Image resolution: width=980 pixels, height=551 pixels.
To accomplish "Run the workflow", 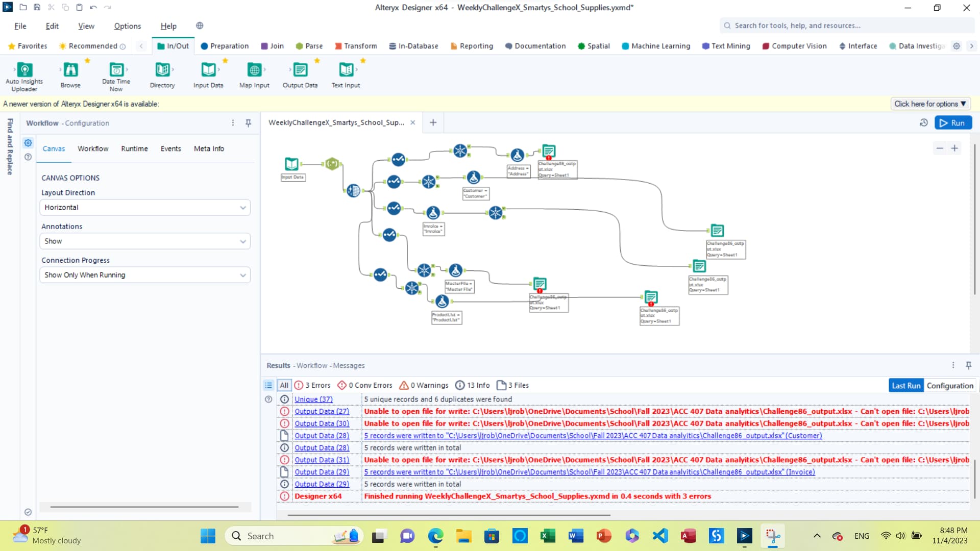I will pos(953,123).
